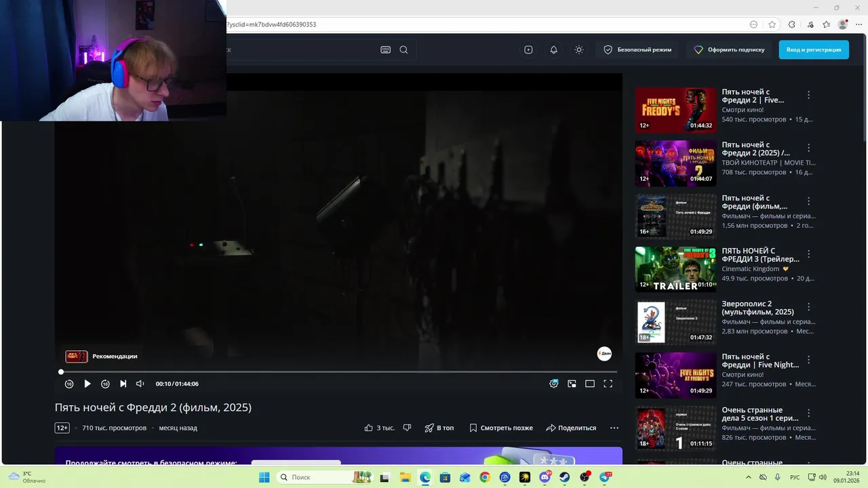Switch to theater wide mode

coord(590,384)
